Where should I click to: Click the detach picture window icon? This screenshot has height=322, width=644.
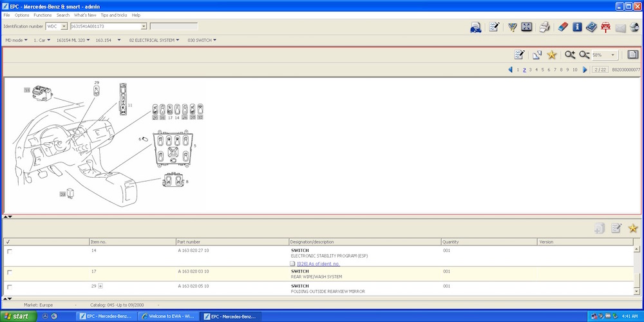537,55
